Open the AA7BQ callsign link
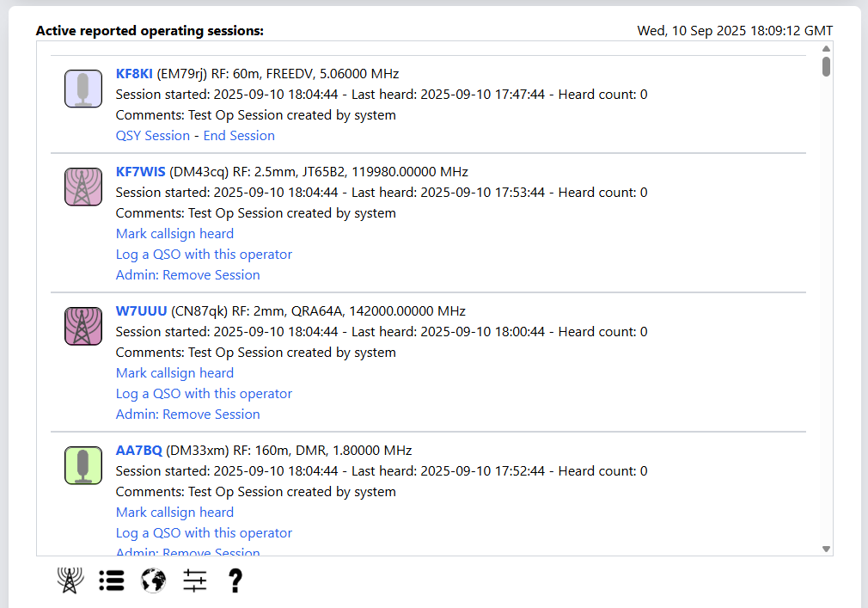This screenshot has height=608, width=868. [138, 451]
